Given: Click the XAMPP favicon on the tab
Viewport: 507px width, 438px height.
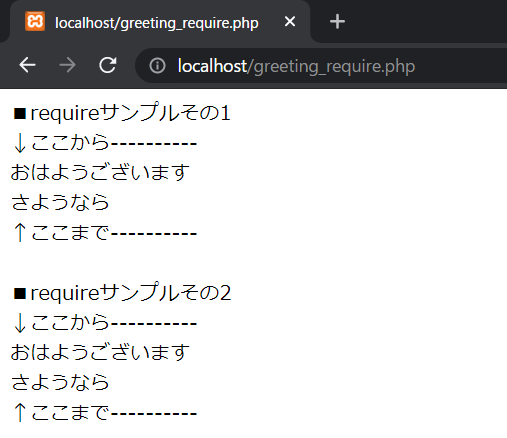Looking at the screenshot, I should pyautogui.click(x=35, y=21).
